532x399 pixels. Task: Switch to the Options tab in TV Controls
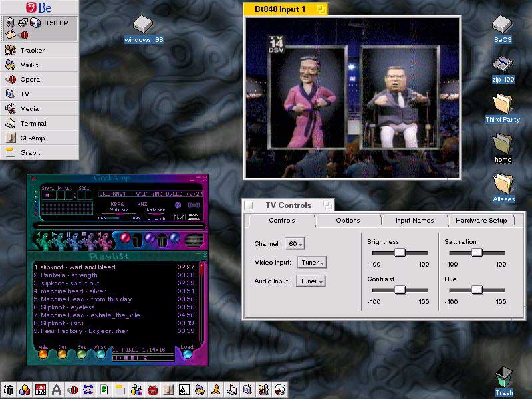pyautogui.click(x=348, y=221)
